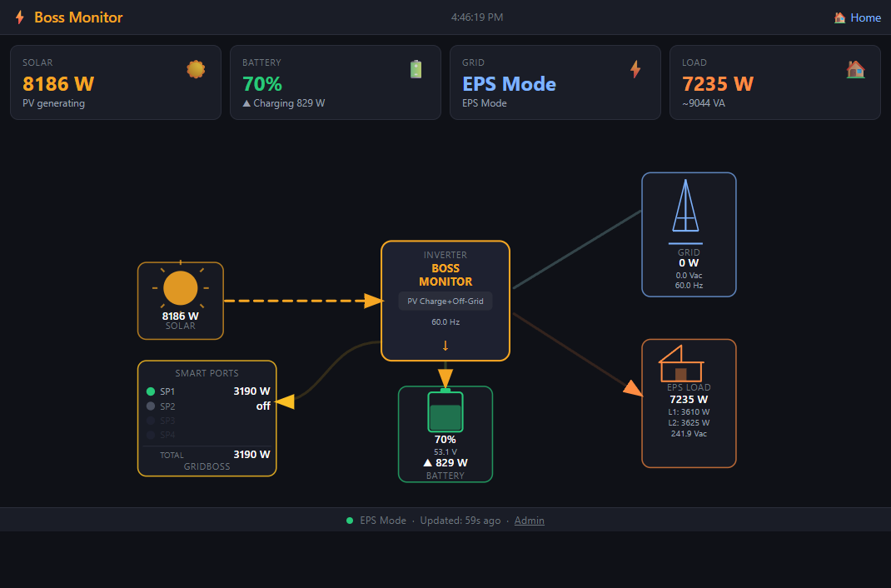The width and height of the screenshot is (891, 588).
Task: Click the L2: 3625 W reading
Action: [x=689, y=423]
